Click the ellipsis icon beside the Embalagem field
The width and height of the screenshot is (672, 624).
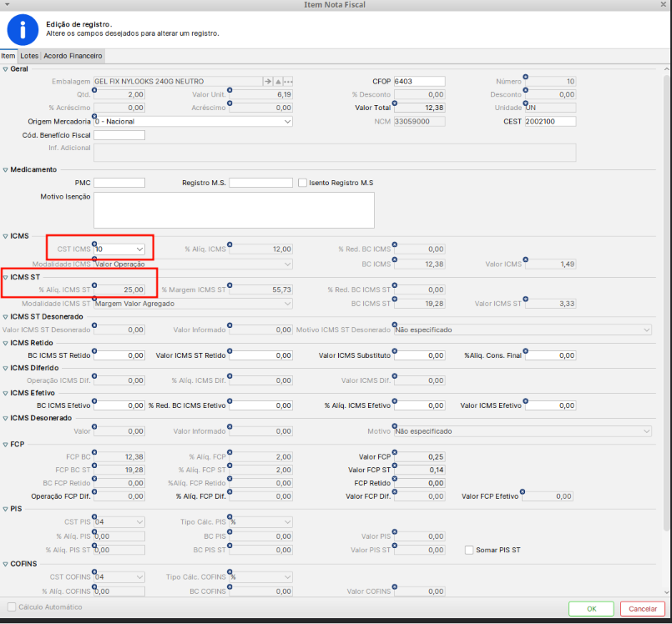(289, 82)
